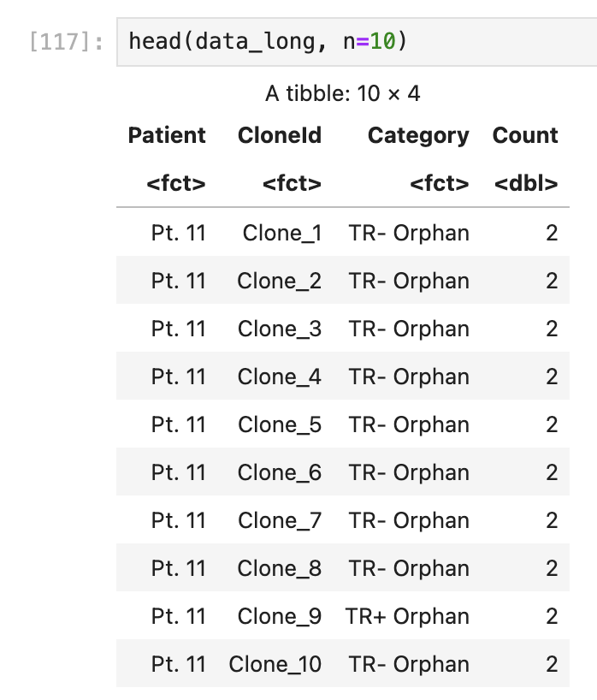
Task: Click the CloneId column header
Action: click(280, 135)
